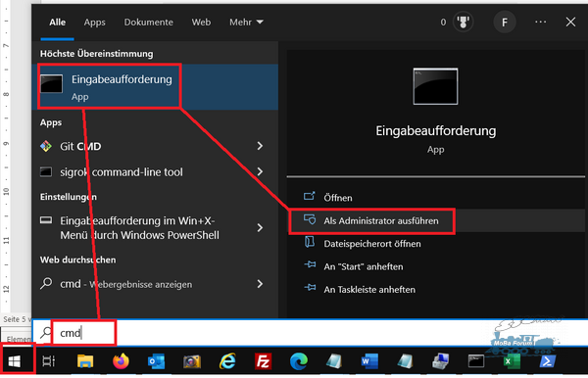Open Word from the taskbar
Image resolution: width=588 pixels, height=378 pixels.
(x=369, y=361)
